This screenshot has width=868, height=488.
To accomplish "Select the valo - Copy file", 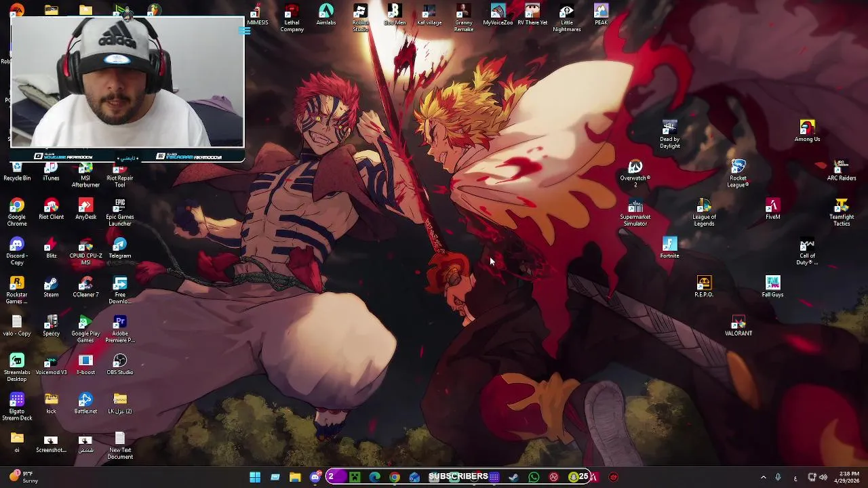I will pos(17,326).
